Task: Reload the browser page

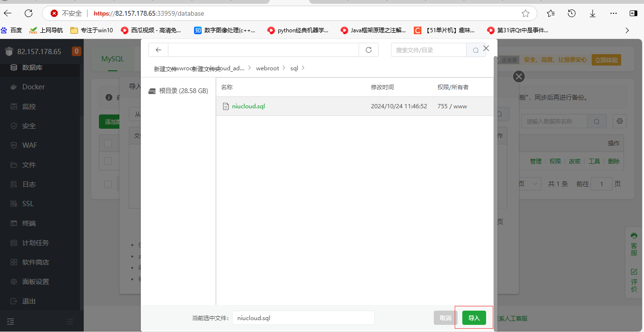Action: 29,13
